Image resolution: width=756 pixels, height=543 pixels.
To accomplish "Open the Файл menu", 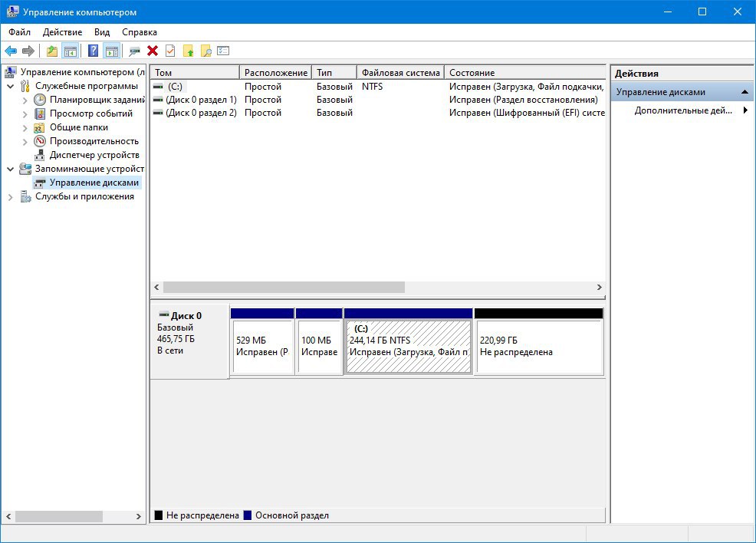I will 19,32.
